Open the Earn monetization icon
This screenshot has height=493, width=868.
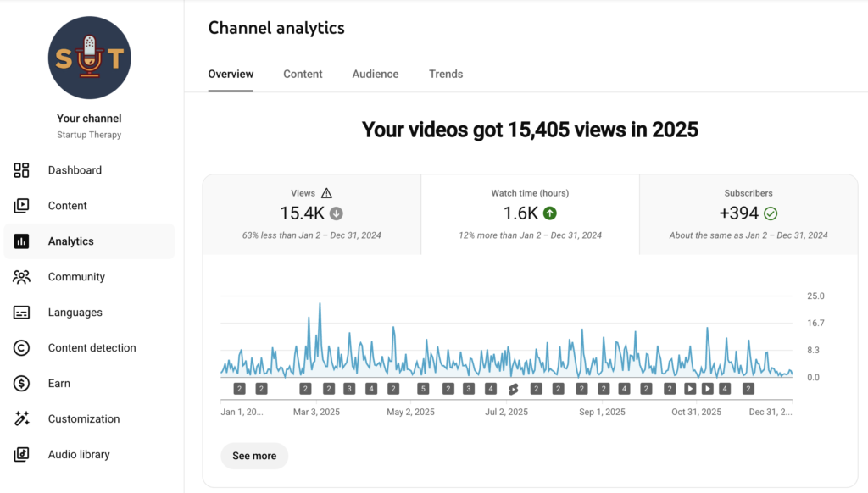[x=22, y=383]
